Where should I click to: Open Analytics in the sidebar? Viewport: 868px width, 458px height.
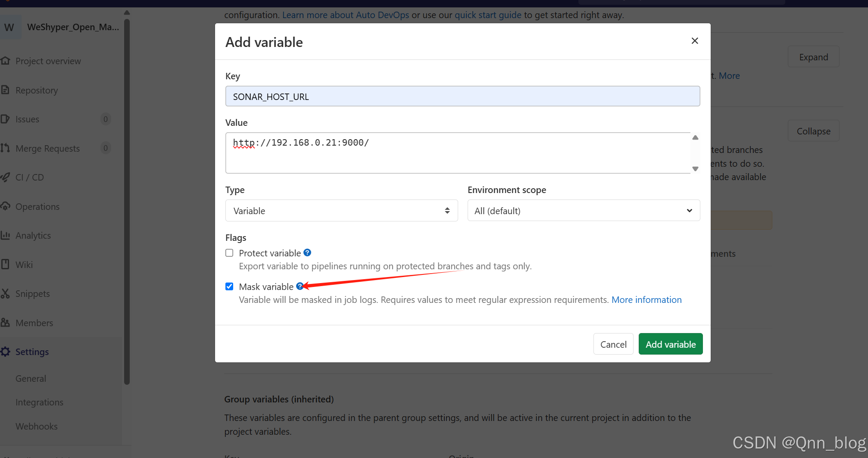tap(33, 235)
